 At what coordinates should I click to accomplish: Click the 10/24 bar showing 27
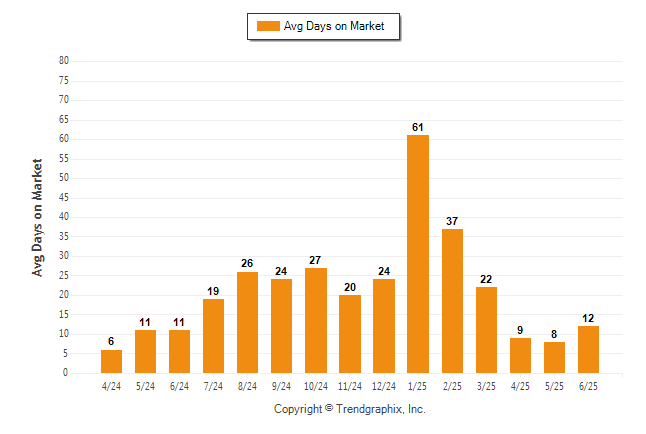(316, 321)
